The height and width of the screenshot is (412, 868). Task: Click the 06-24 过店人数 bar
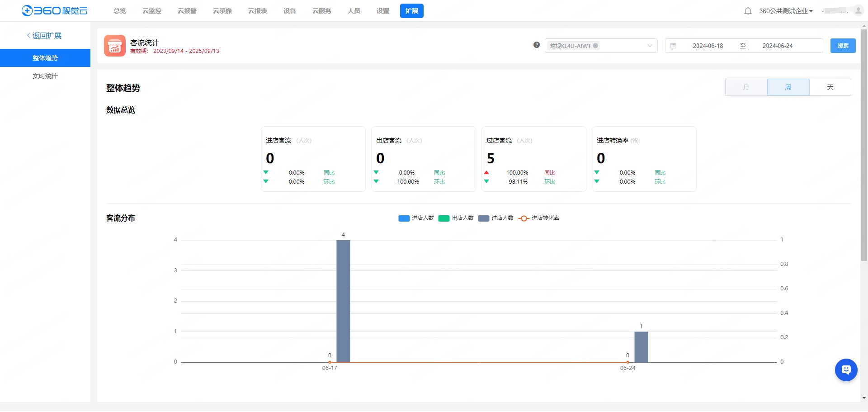click(641, 347)
